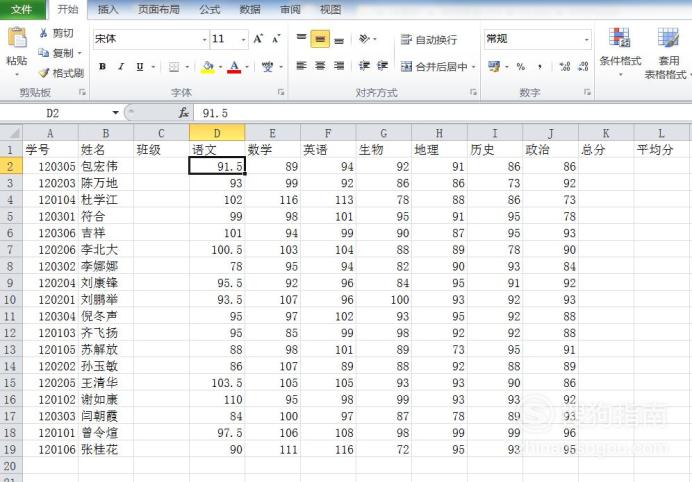Open the clipboard group dialog launcher
Screen dimensions: 692x482
82,92
